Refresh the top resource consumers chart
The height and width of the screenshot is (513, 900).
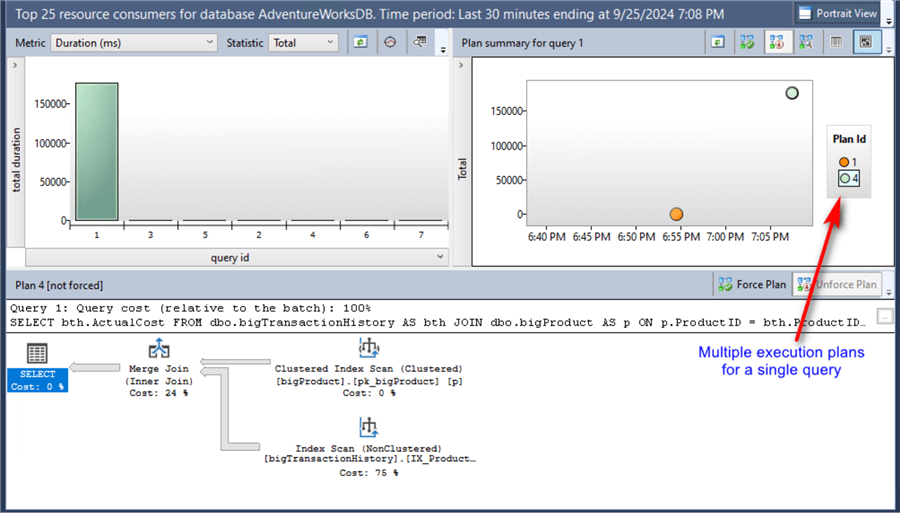[360, 42]
